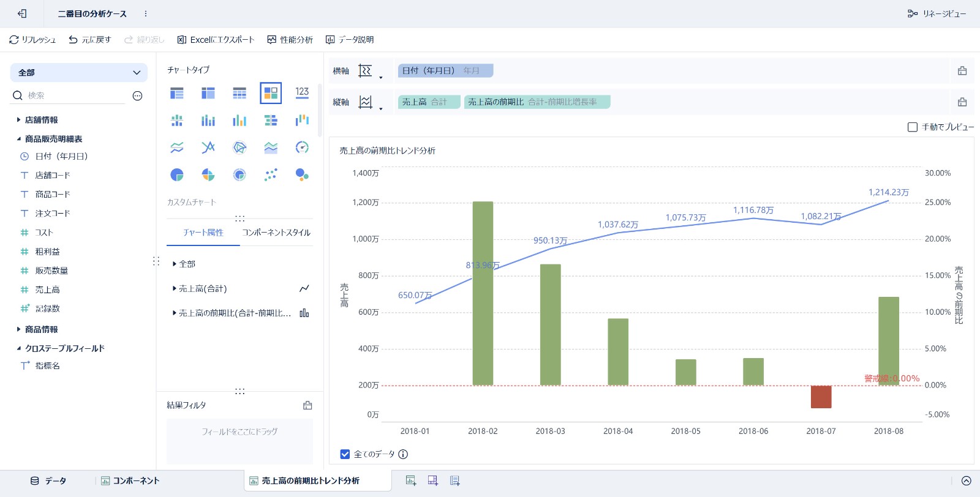This screenshot has width=980, height=497.
Task: Select the waterfall chart type
Action: pyautogui.click(x=302, y=120)
